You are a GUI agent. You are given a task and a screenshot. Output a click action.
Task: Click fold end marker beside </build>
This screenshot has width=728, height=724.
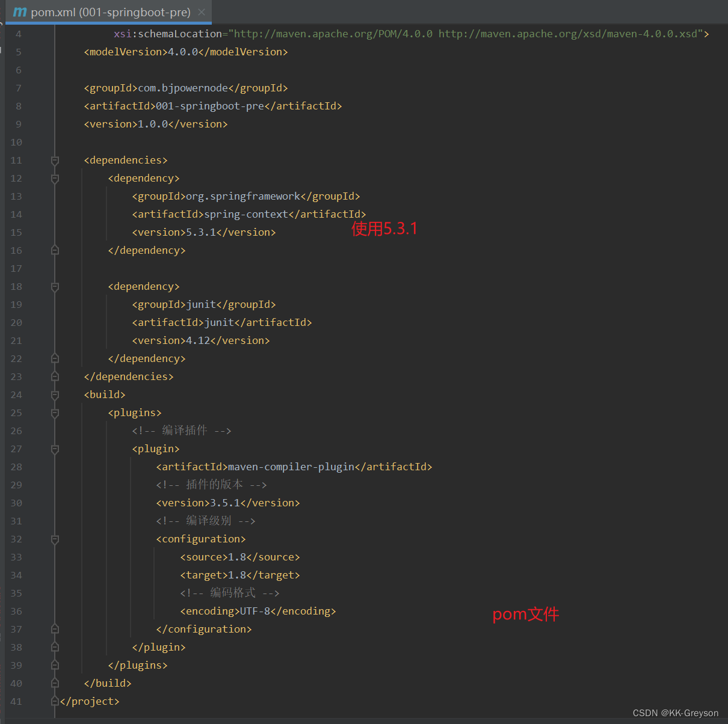tap(55, 683)
